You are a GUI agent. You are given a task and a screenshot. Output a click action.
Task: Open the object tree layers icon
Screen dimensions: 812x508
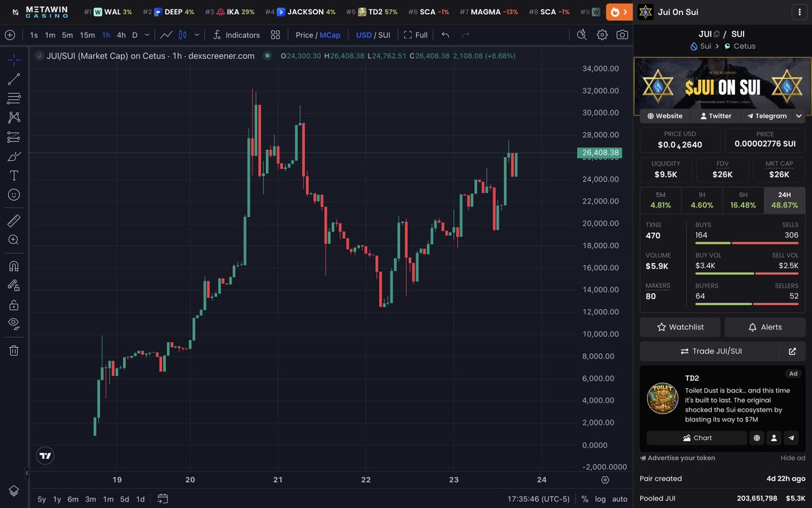pyautogui.click(x=14, y=490)
